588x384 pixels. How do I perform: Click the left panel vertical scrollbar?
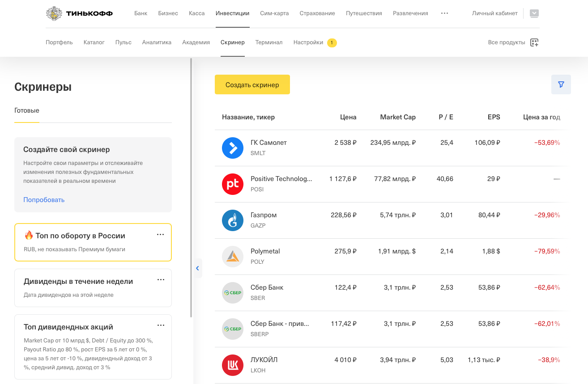tap(191, 188)
